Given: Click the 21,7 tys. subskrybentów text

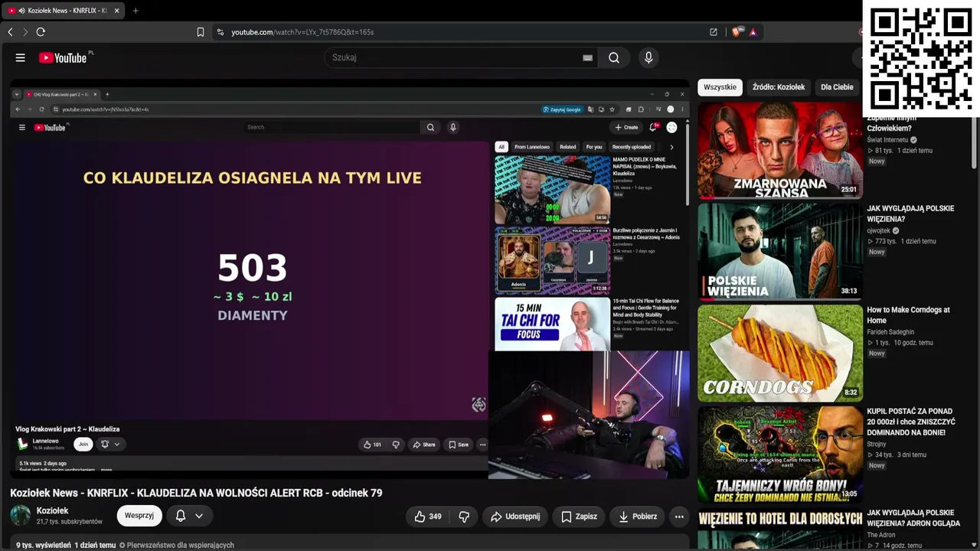Looking at the screenshot, I should [70, 522].
